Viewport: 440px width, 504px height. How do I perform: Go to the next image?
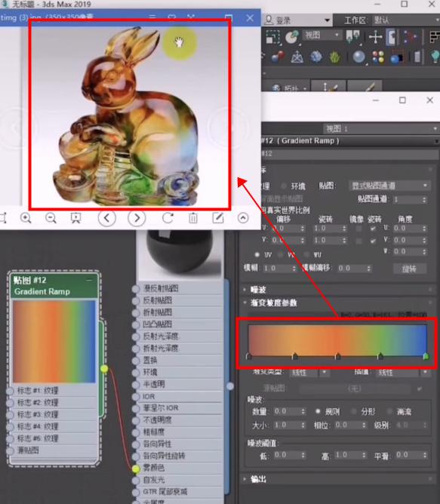pyautogui.click(x=137, y=218)
